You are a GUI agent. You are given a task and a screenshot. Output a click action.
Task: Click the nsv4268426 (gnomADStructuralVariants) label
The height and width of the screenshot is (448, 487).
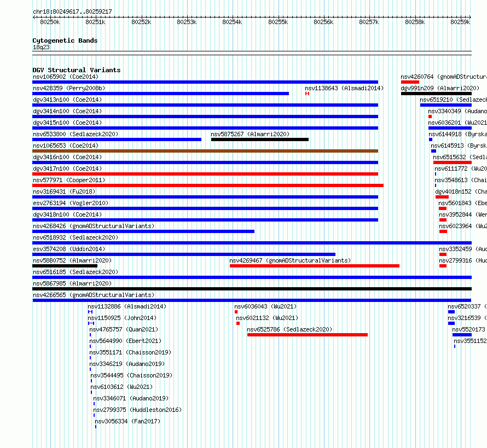94,226
